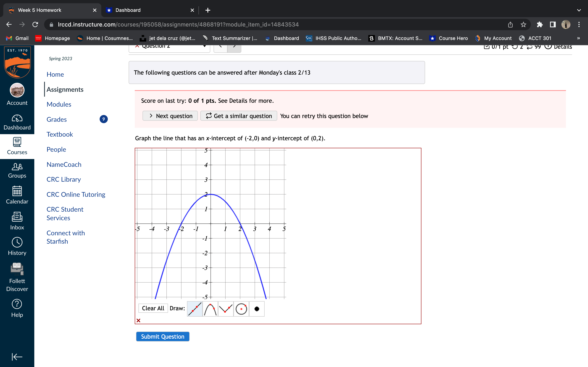Select the solid dot drawing tool

point(257,309)
